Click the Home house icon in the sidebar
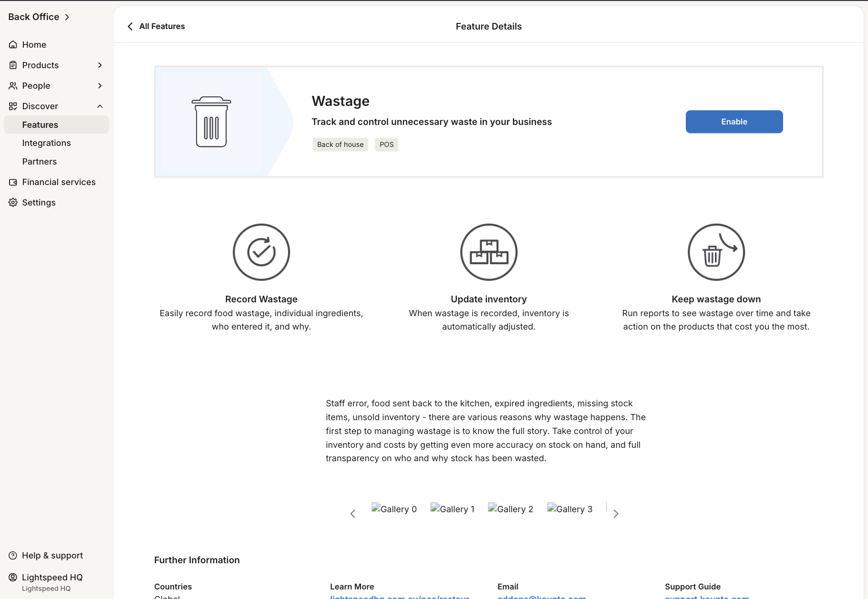 pyautogui.click(x=13, y=44)
